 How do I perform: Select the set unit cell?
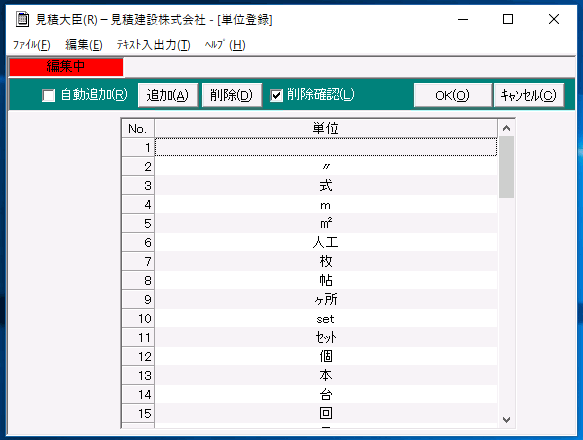326,318
